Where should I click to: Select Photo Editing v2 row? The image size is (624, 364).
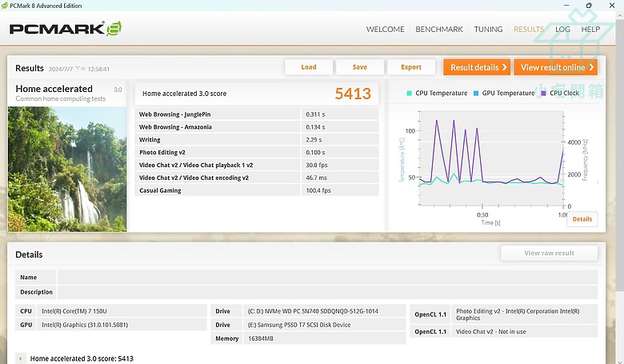257,152
